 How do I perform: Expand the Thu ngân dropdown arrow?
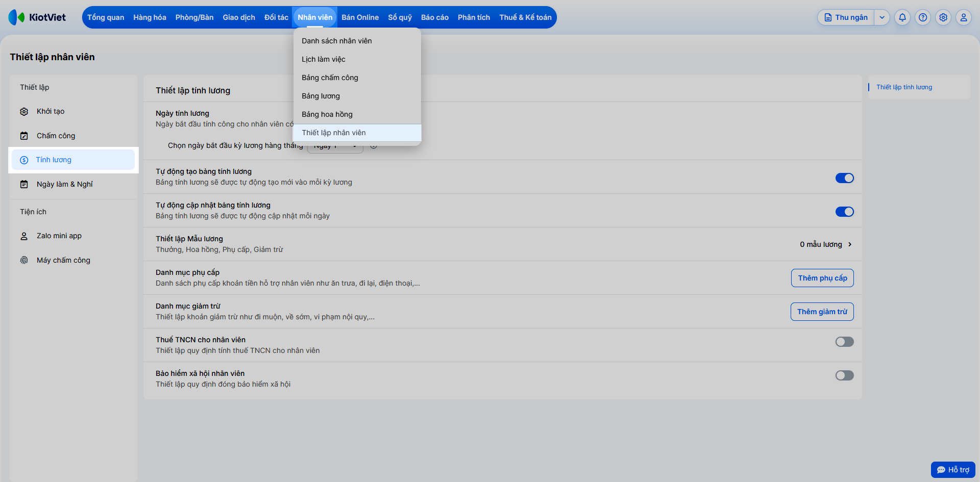coord(882,17)
